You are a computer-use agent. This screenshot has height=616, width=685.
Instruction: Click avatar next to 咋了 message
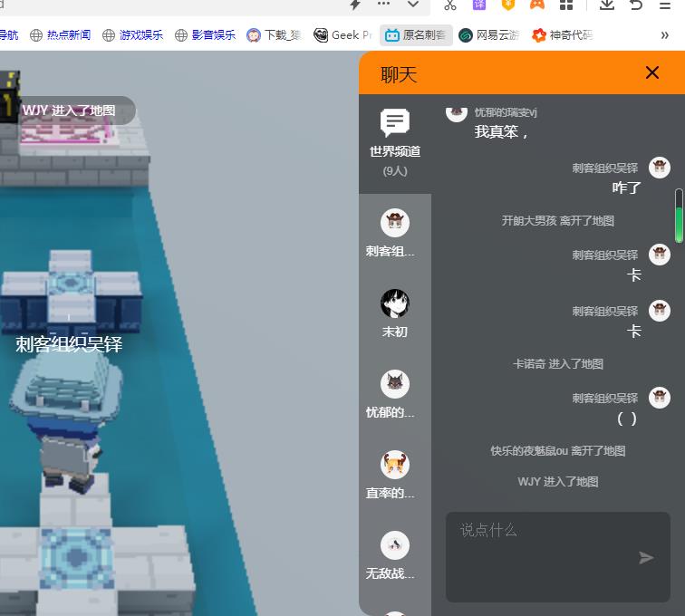(x=660, y=168)
